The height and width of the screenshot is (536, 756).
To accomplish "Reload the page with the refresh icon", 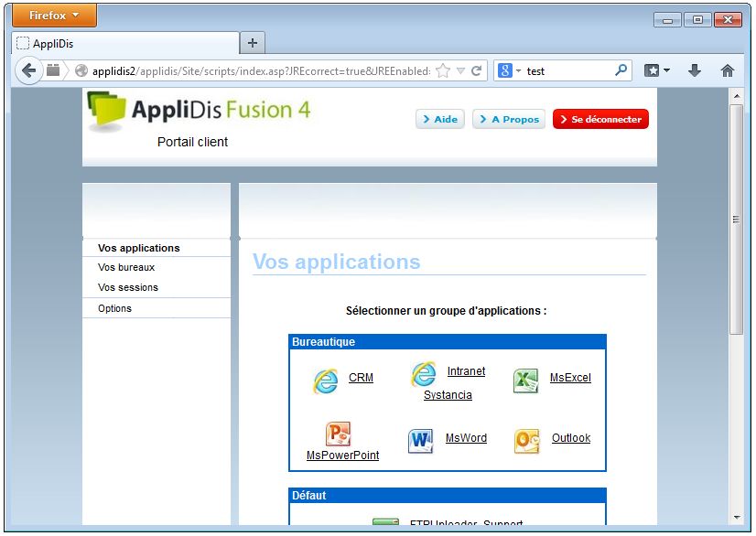I will tap(477, 70).
